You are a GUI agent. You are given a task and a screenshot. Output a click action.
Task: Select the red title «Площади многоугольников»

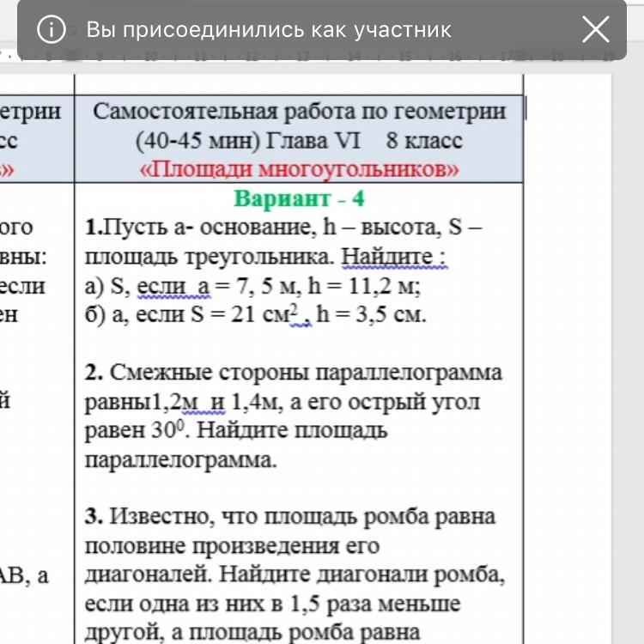click(299, 169)
